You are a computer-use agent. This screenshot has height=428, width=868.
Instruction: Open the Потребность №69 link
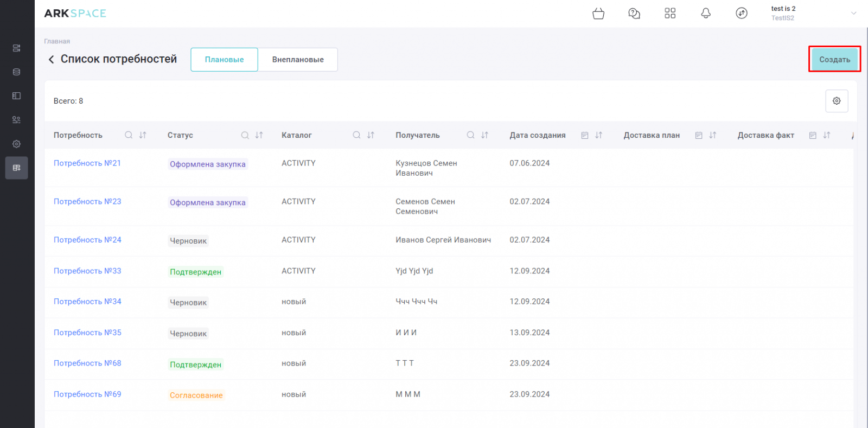pyautogui.click(x=87, y=394)
